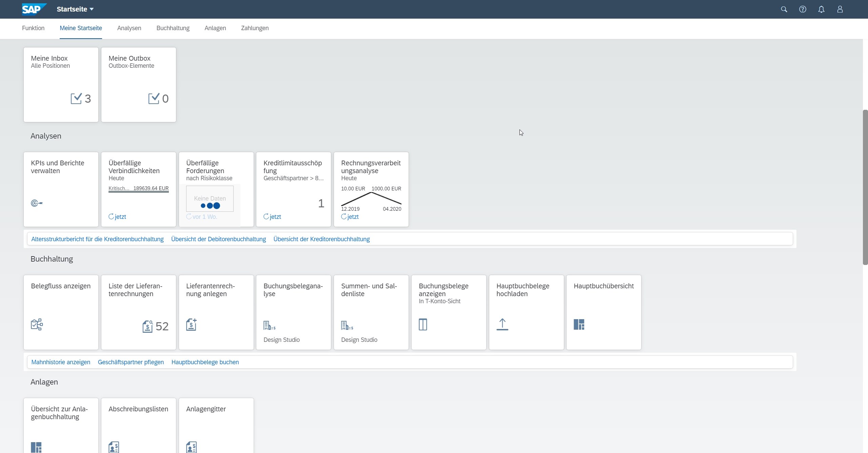This screenshot has height=453, width=868.
Task: Refresh Überfällige Verbindlichkeiten tile via jetzt
Action: (x=117, y=217)
